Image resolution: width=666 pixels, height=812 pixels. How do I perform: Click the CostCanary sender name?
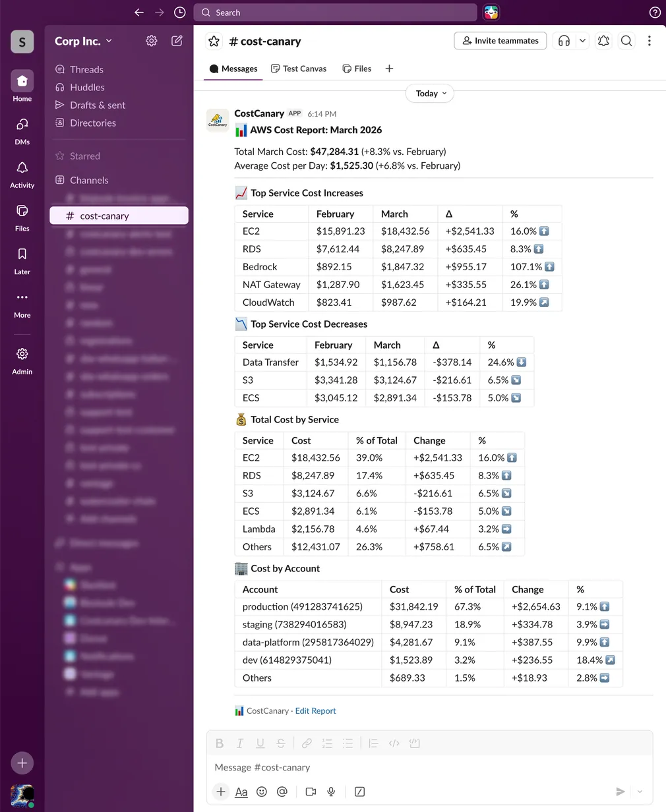point(259,113)
